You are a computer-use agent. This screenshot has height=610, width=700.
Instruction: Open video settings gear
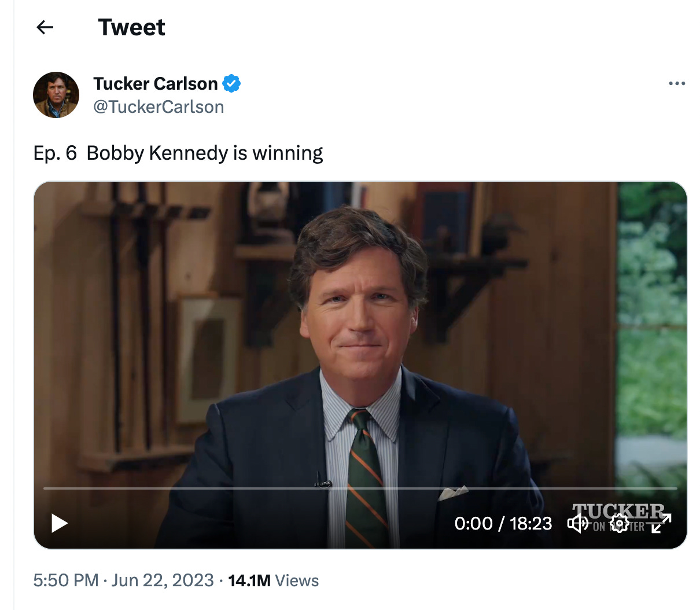click(619, 523)
